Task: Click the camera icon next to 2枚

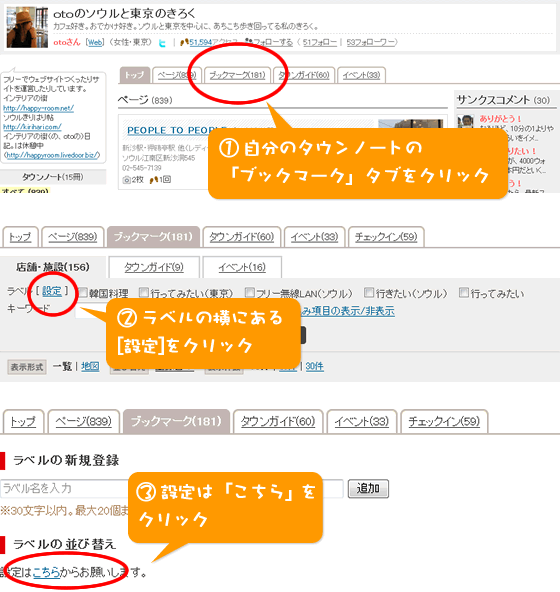Action: click(x=127, y=180)
